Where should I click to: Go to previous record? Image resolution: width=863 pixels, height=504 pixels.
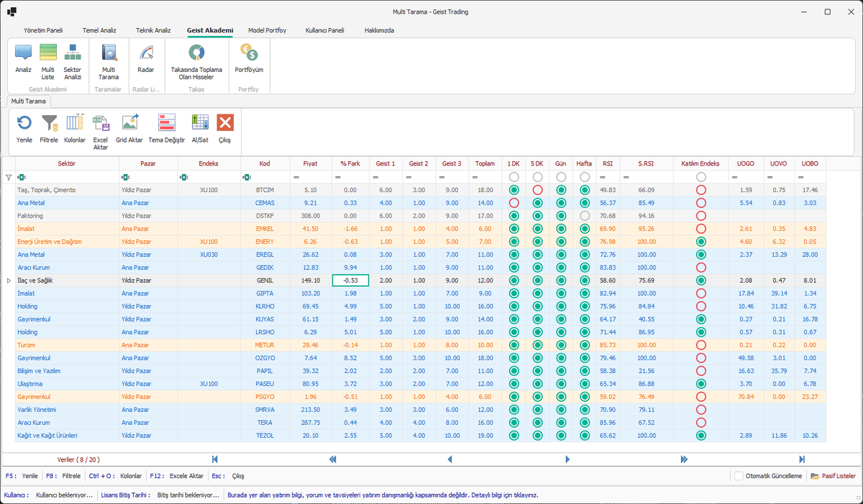coord(449,459)
